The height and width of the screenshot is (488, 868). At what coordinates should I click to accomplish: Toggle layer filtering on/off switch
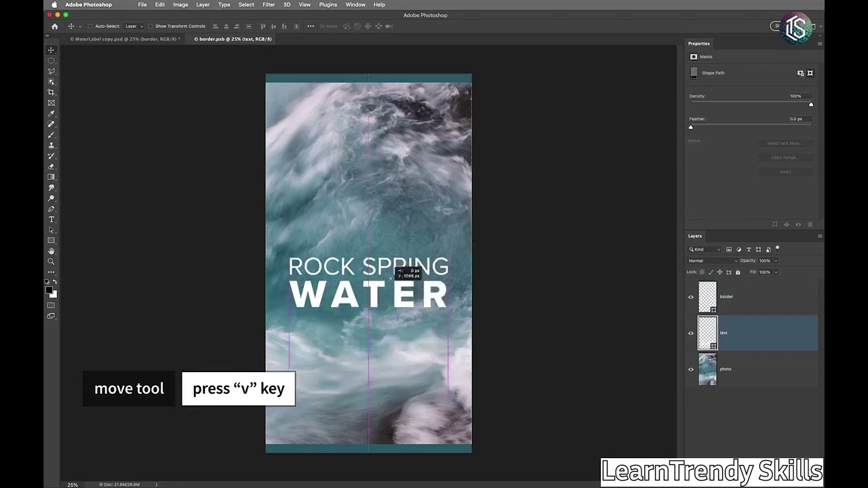[778, 248]
